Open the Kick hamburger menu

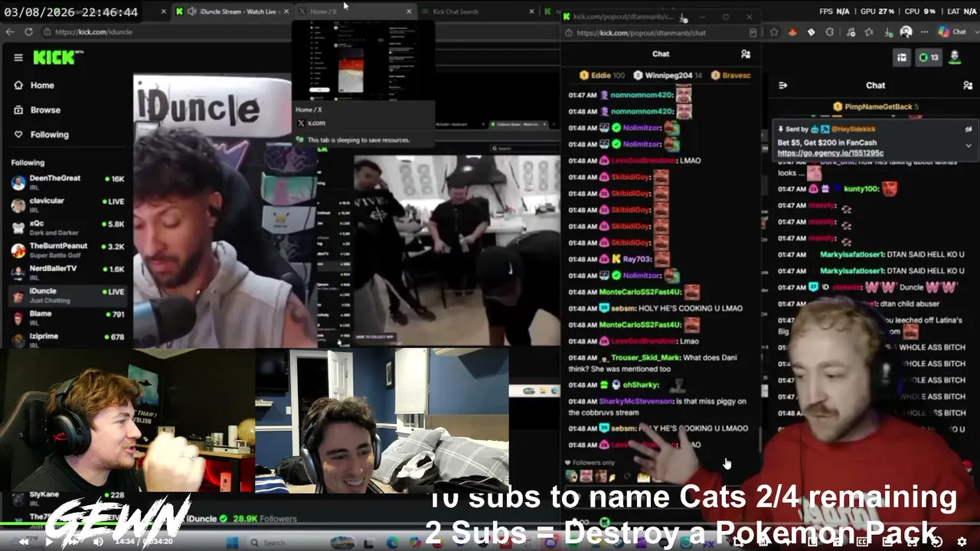click(x=18, y=57)
